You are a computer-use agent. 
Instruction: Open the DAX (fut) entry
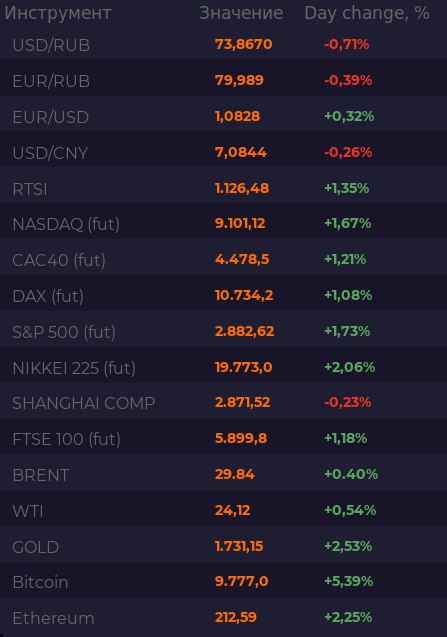point(224,296)
